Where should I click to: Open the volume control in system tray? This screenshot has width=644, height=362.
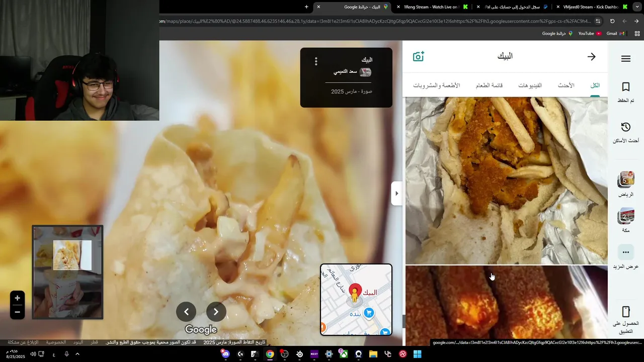pos(33,354)
